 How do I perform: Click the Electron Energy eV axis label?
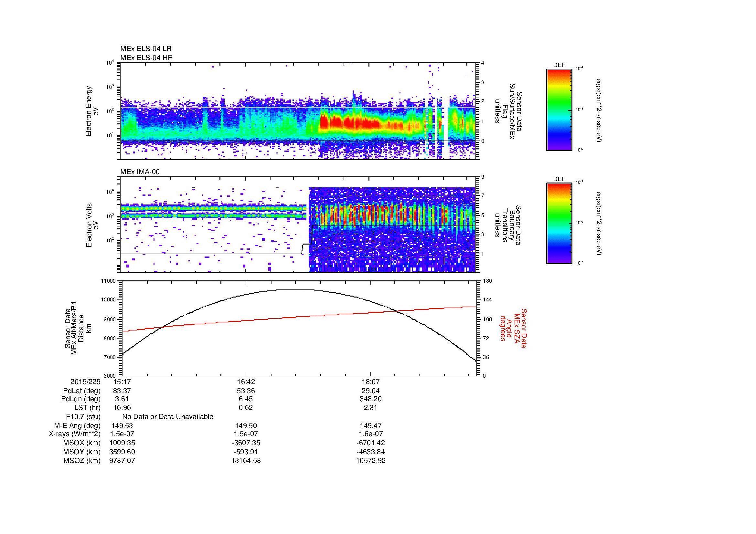tap(92, 111)
